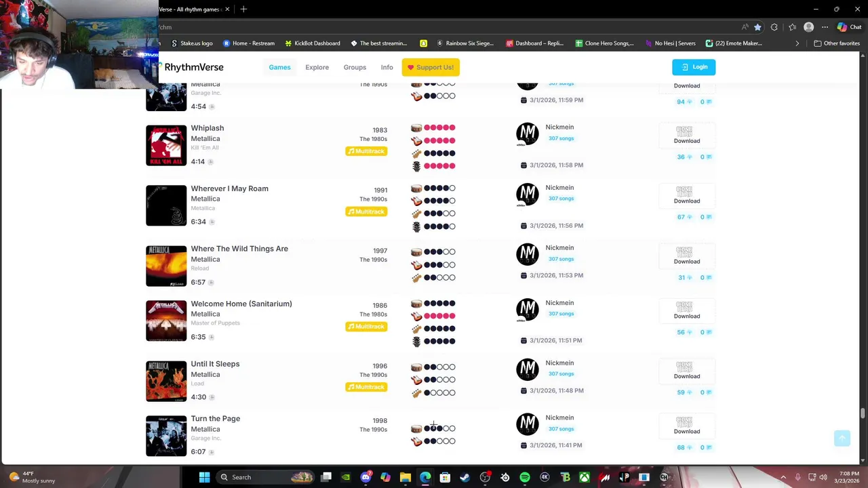Click the back-to-top arrow button
Image resolution: width=868 pixels, height=488 pixels.
point(842,438)
